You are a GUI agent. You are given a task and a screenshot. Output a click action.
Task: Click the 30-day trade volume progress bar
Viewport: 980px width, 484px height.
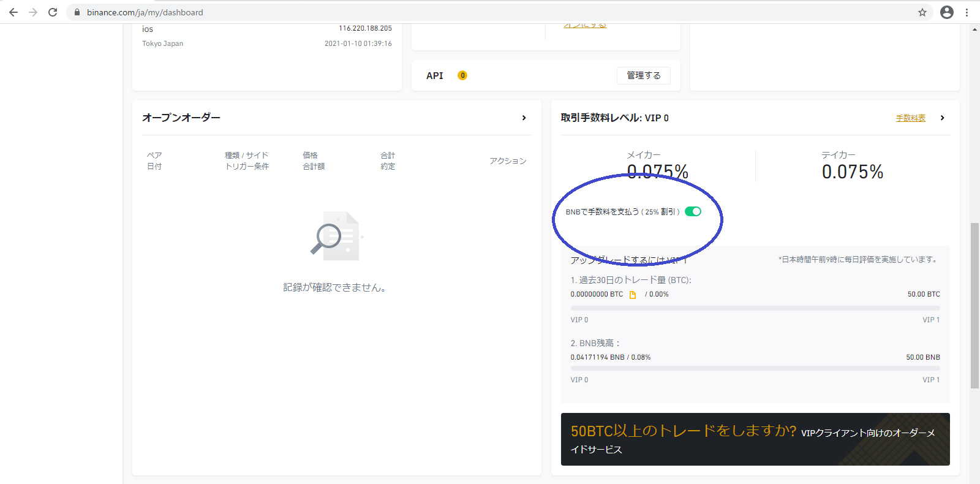click(755, 308)
